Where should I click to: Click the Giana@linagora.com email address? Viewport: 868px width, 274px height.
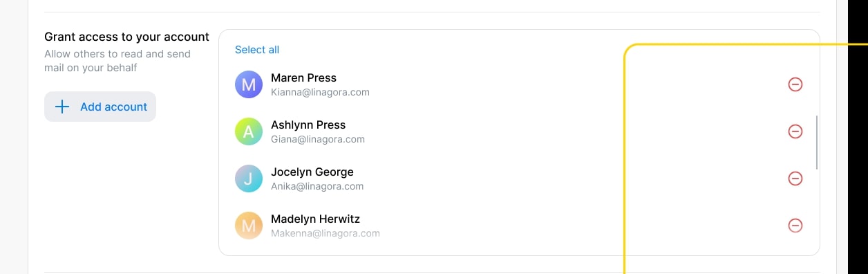[x=318, y=139]
